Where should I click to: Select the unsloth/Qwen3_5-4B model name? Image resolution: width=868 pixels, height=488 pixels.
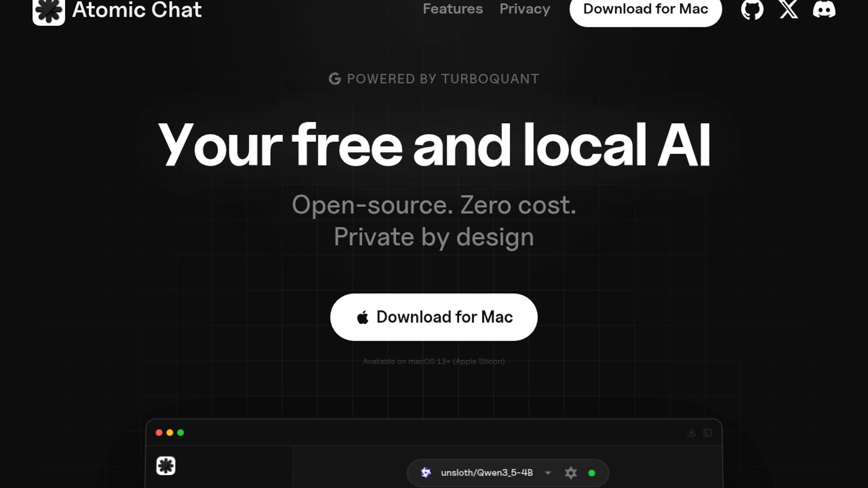click(486, 473)
